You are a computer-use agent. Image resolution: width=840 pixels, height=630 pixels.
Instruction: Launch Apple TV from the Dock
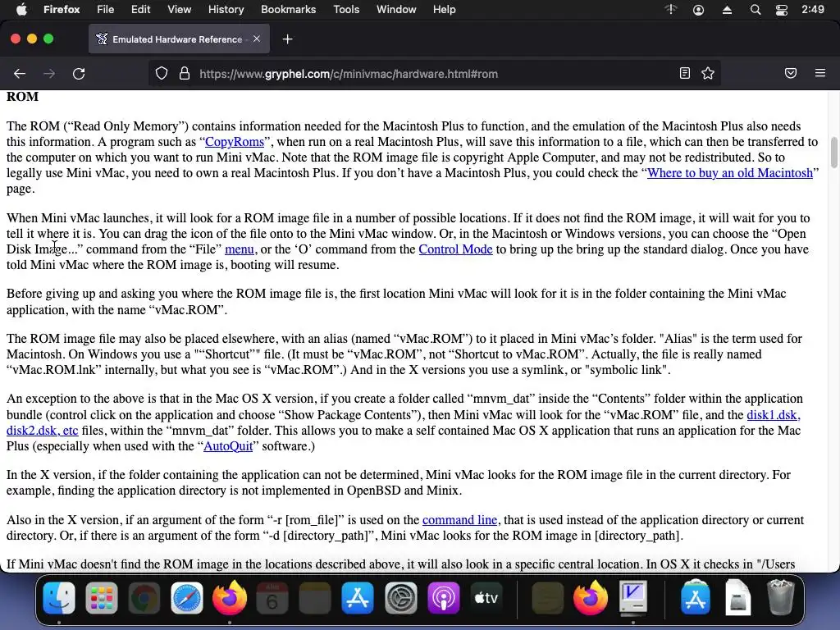pyautogui.click(x=486, y=598)
